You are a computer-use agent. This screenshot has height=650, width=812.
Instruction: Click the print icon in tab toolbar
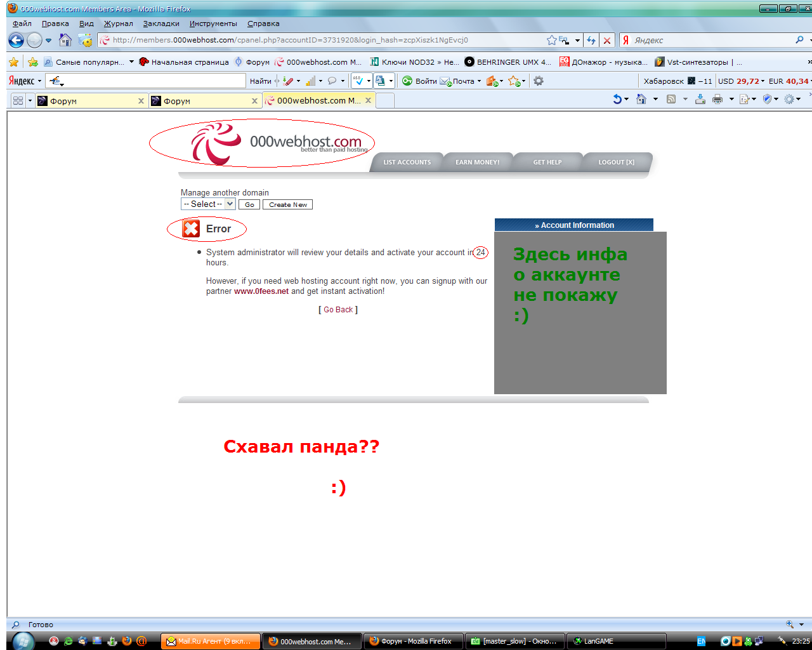(x=717, y=99)
